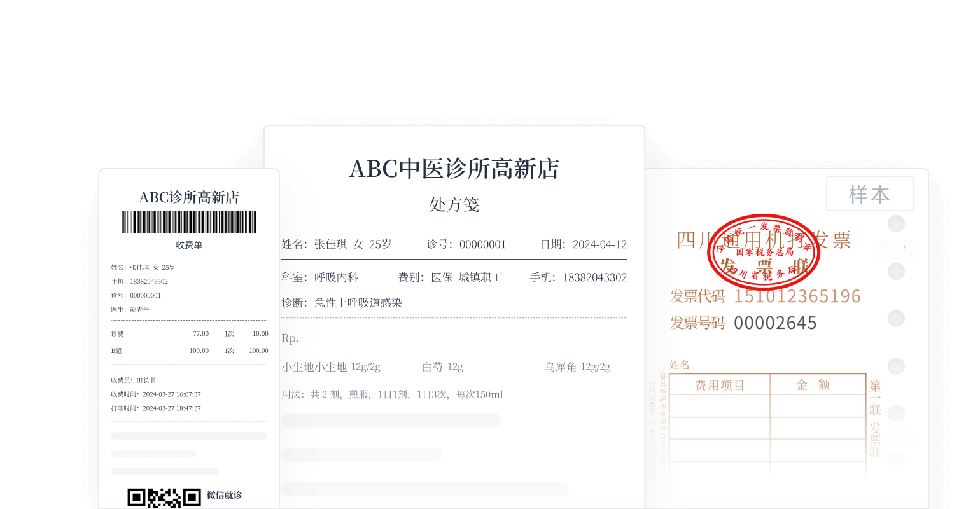980x509 pixels.
Task: Click the 诊断 急性上呼吸道感染 line
Action: coord(342,303)
